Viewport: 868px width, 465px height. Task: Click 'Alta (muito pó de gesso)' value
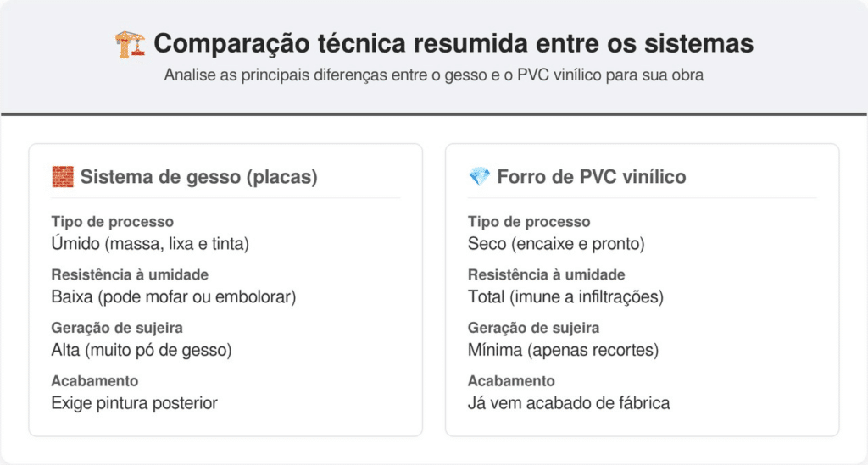[x=141, y=350]
